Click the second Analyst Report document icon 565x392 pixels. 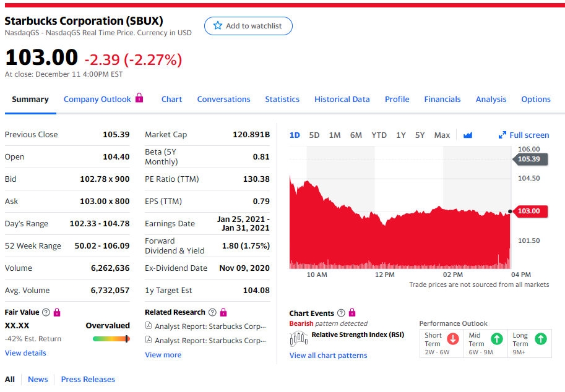coord(148,339)
